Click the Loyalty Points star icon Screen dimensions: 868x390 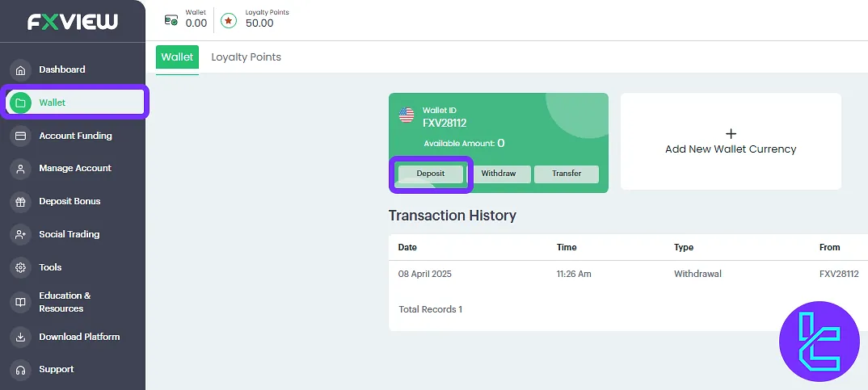[229, 20]
